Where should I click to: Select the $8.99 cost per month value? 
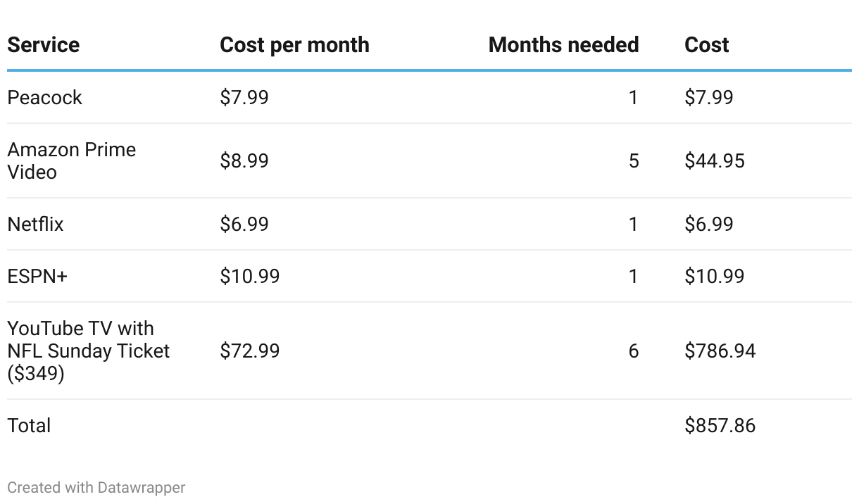point(244,160)
